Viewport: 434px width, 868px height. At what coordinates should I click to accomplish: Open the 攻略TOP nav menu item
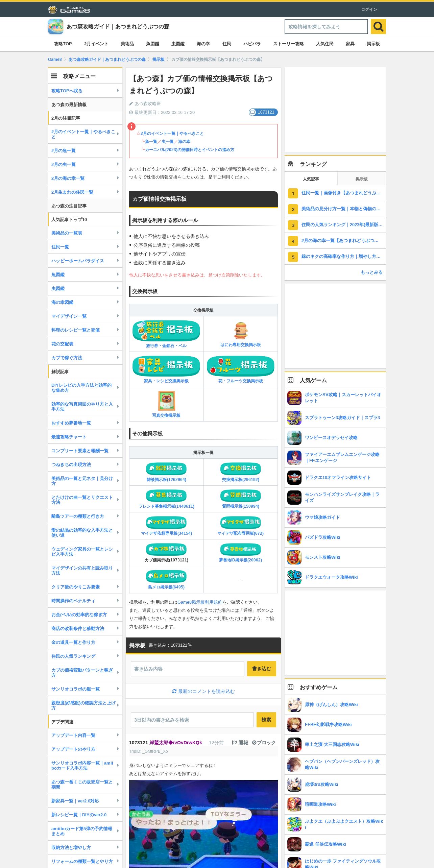coord(63,44)
